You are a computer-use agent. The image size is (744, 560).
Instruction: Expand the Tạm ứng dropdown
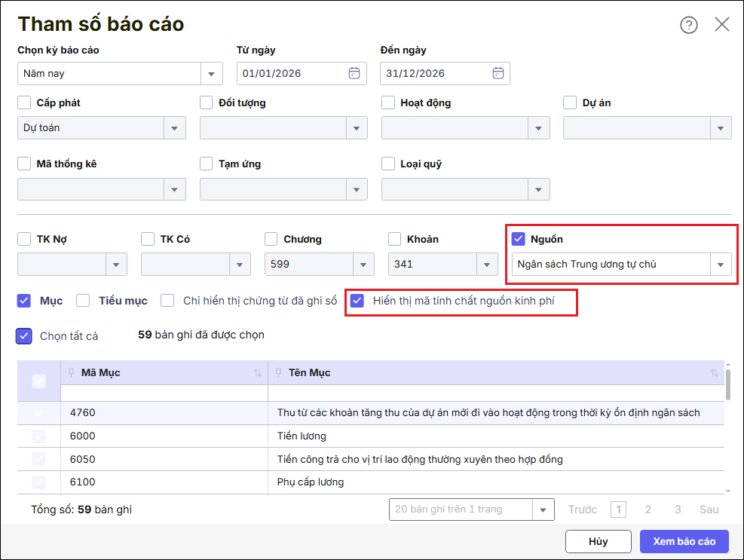click(357, 189)
